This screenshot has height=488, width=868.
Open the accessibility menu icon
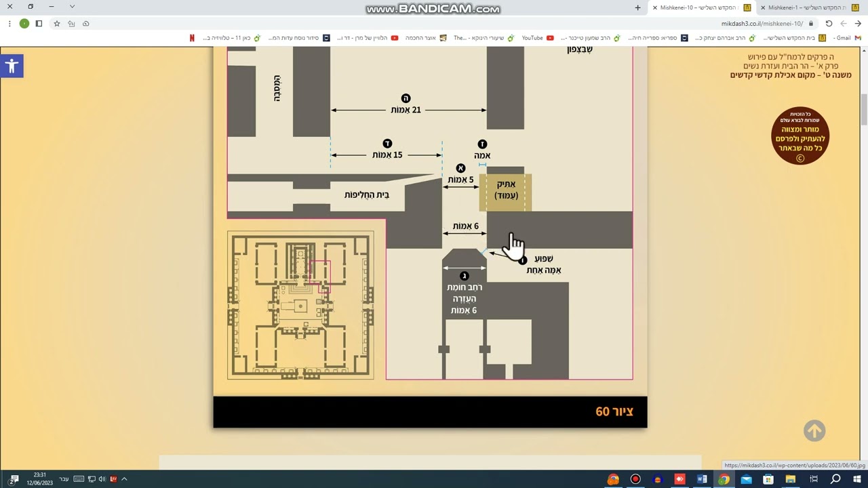pos(12,66)
